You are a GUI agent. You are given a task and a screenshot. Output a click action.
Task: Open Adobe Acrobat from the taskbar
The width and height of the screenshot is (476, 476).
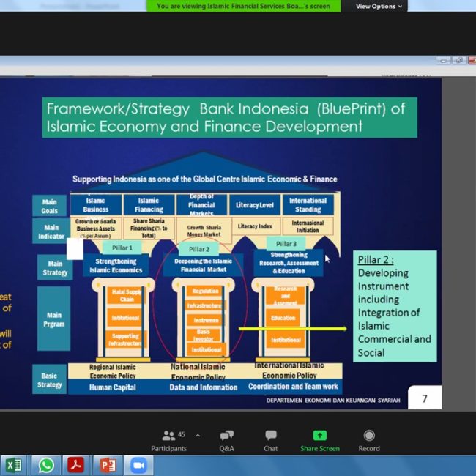click(76, 465)
